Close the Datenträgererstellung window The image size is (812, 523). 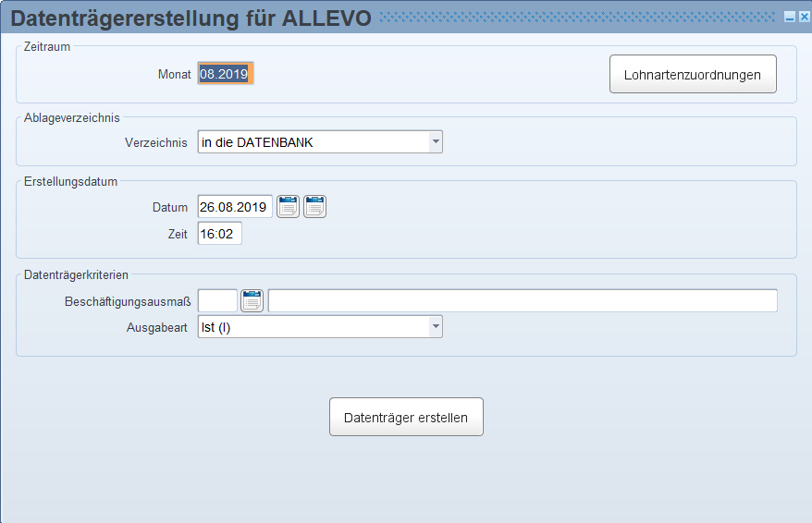click(805, 17)
